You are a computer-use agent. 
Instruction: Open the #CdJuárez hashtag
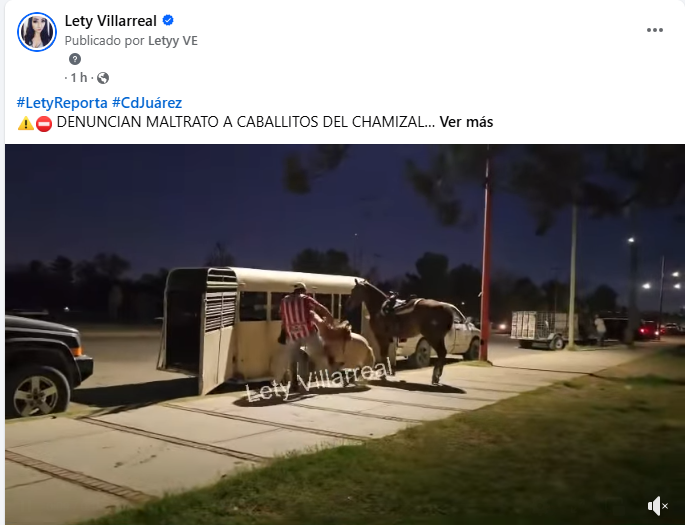(147, 103)
